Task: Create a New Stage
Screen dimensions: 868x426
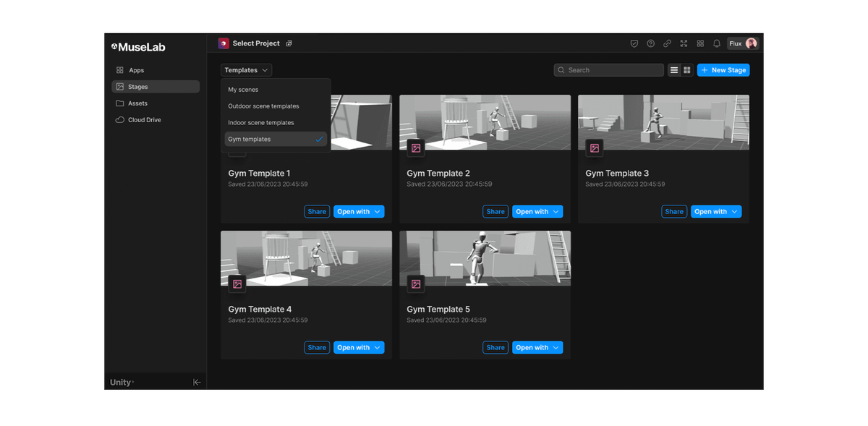Action: (x=723, y=70)
